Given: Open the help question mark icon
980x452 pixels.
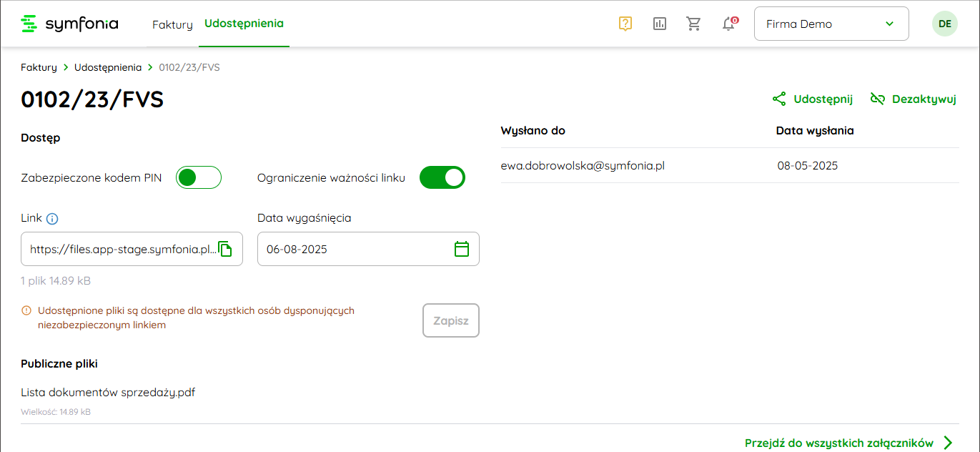Looking at the screenshot, I should tap(625, 24).
